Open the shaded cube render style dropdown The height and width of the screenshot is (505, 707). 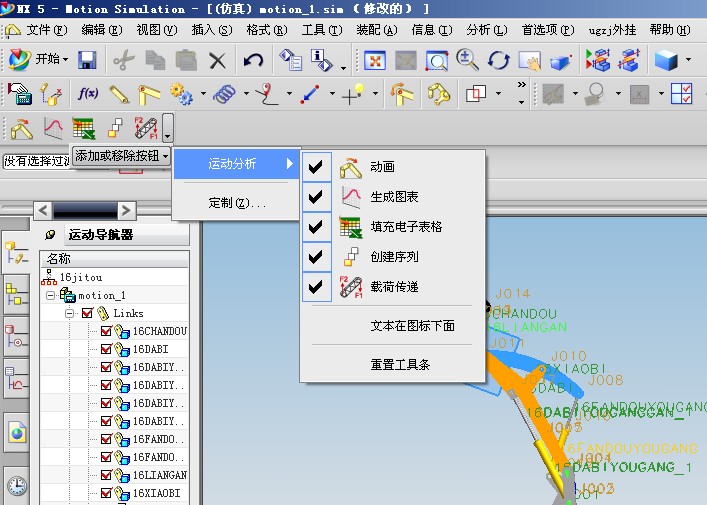689,60
